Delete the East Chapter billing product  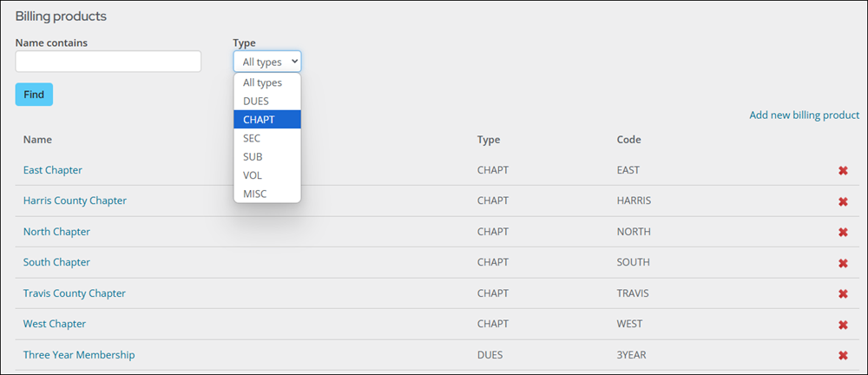(843, 171)
